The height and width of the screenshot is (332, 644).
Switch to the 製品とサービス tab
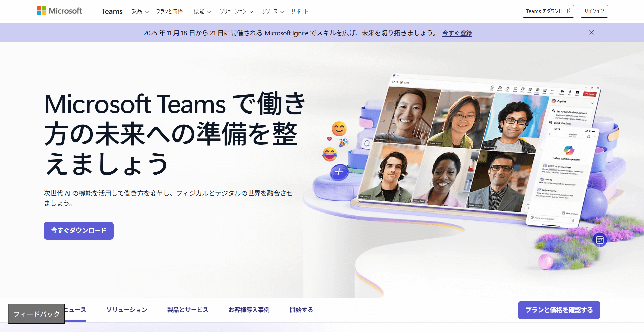(187, 310)
